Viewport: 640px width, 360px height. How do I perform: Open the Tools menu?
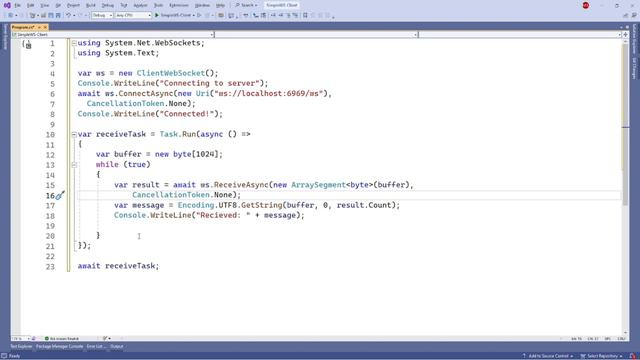point(158,5)
